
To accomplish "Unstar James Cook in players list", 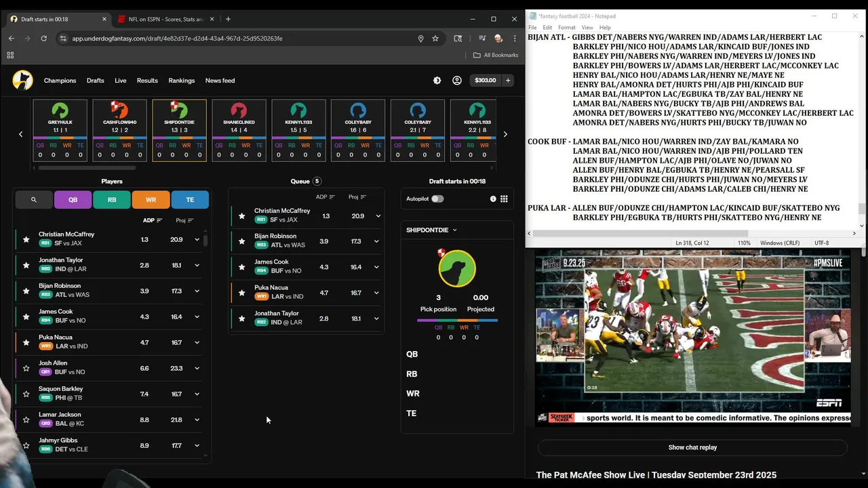I will pyautogui.click(x=26, y=317).
